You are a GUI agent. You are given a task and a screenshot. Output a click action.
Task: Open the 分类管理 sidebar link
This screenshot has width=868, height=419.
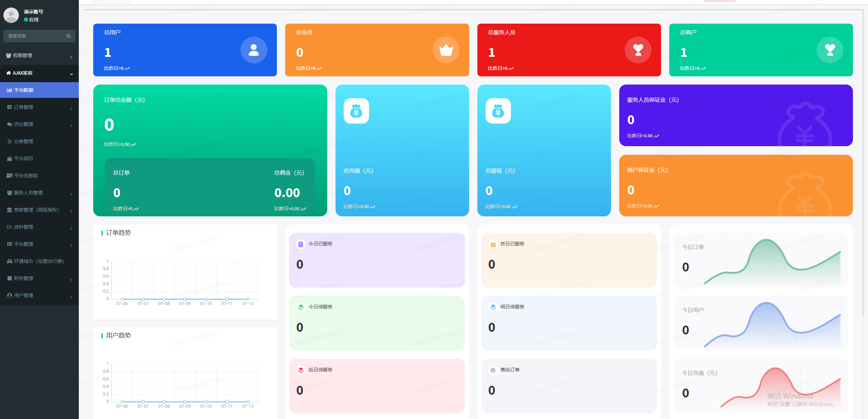tap(23, 141)
